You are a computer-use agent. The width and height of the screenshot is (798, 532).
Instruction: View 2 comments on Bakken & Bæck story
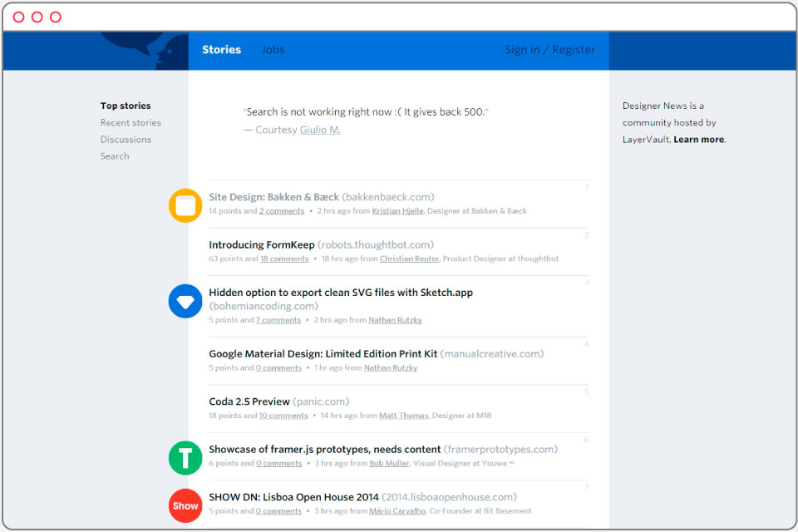click(x=282, y=211)
